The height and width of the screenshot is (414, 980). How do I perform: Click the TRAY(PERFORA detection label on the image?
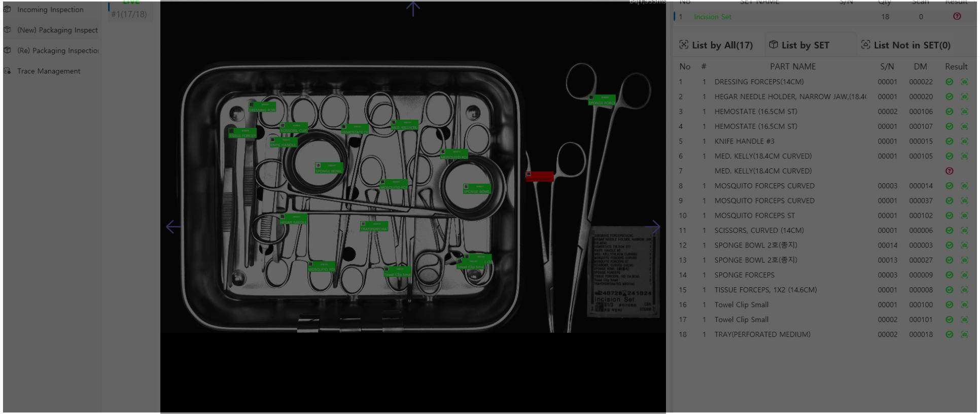(x=374, y=226)
